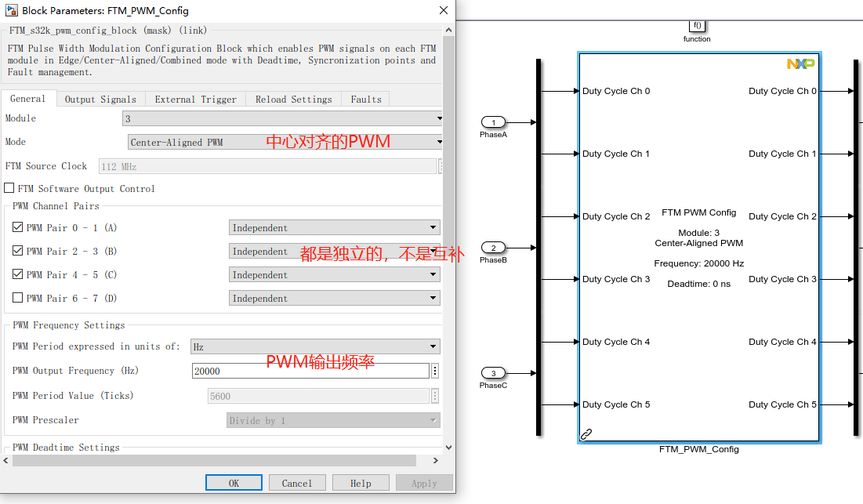This screenshot has width=863, height=504.
Task: Click the f() function block
Action: click(x=696, y=26)
